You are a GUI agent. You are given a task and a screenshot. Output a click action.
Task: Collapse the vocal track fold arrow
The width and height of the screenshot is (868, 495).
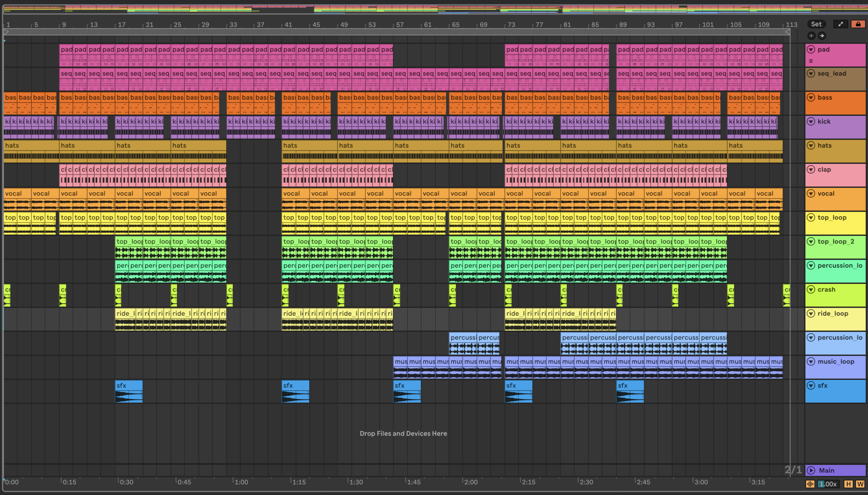pos(811,194)
